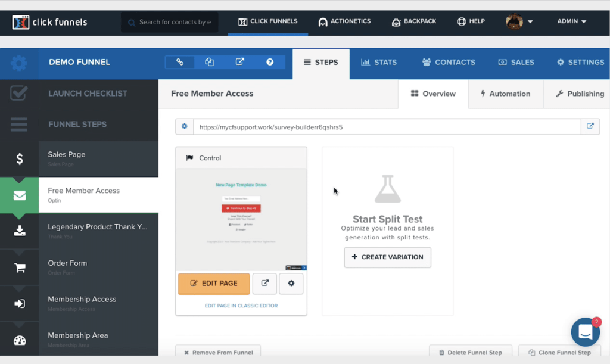Click the question mark help icon
The height and width of the screenshot is (364, 610).
click(270, 62)
